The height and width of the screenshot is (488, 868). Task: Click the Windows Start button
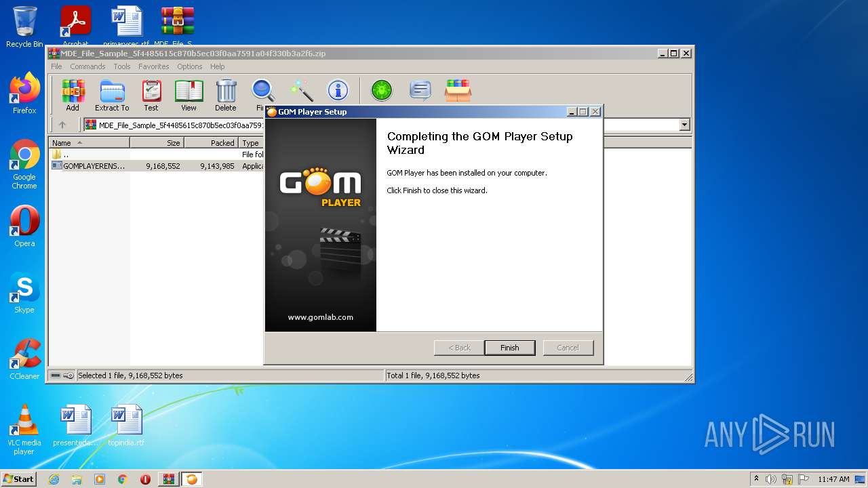(x=19, y=479)
